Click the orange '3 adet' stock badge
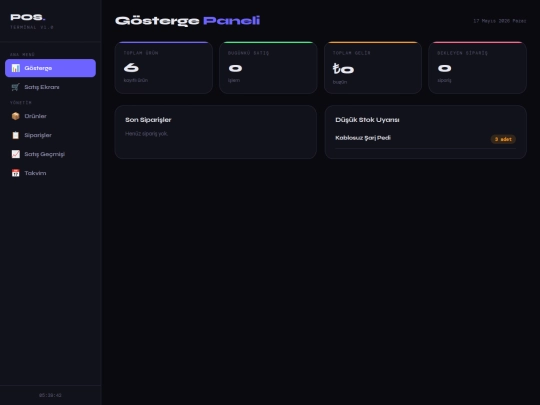Viewport: 540px width, 405px height. tap(503, 139)
